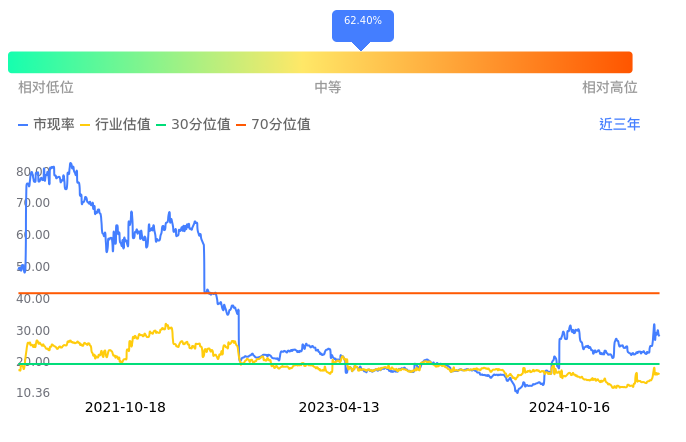This screenshot has width=686, height=442.
Task: Click the 62.40% percentile tooltip bubble
Action: [x=362, y=22]
